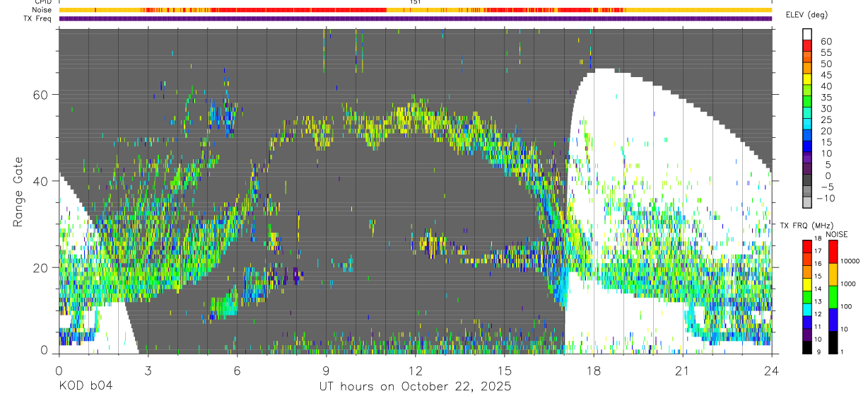Screen dimensions: 868x401
Task: Click 'UT hours on October 22, 2025' label
Action: pos(414,387)
